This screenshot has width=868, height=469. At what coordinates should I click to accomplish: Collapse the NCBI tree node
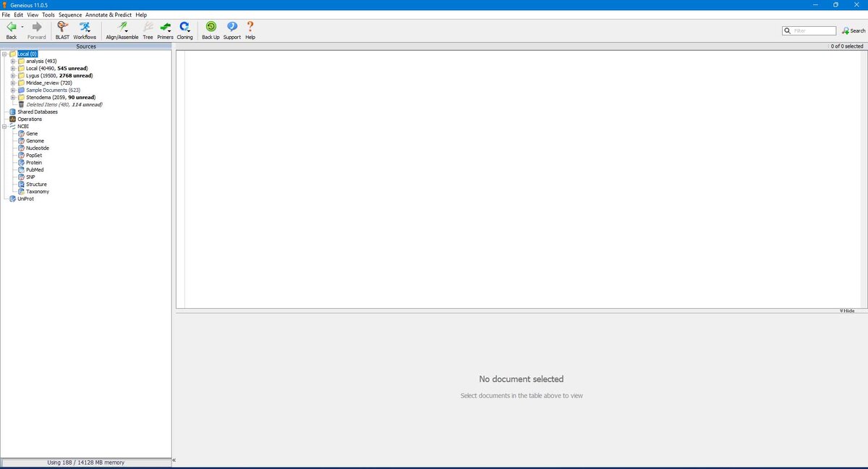[4, 127]
